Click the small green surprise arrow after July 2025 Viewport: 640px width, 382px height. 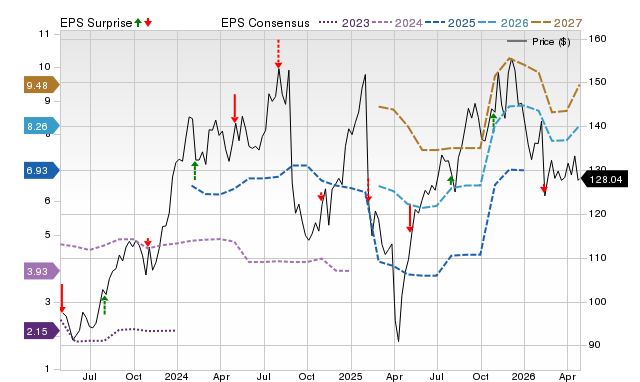[451, 180]
